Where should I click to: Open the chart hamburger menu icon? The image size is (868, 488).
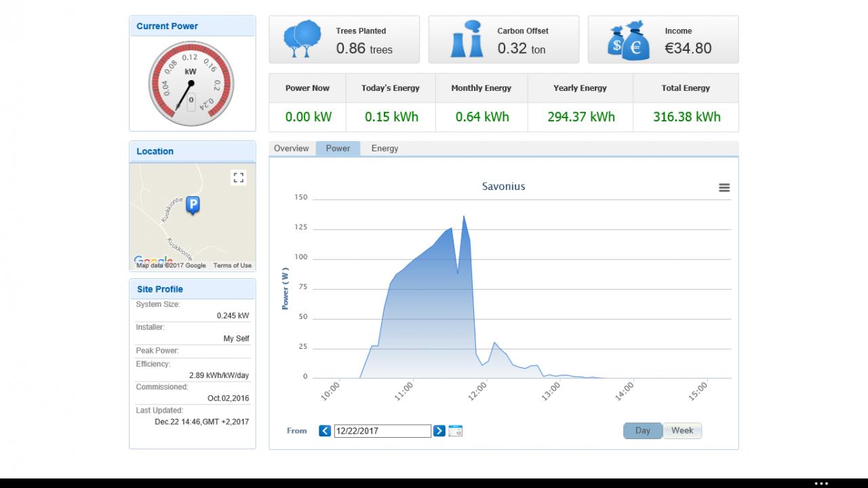click(724, 188)
